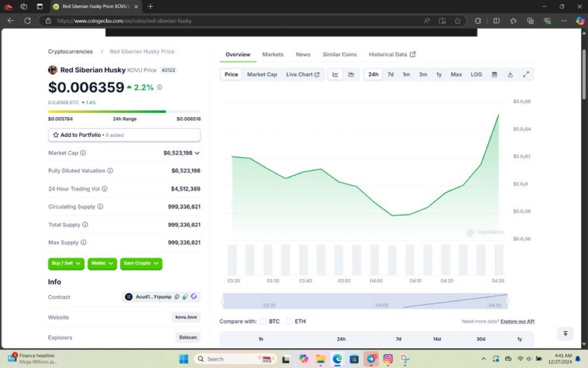Open Edge collections icon
Screen dimensions: 588x368
click(530, 21)
